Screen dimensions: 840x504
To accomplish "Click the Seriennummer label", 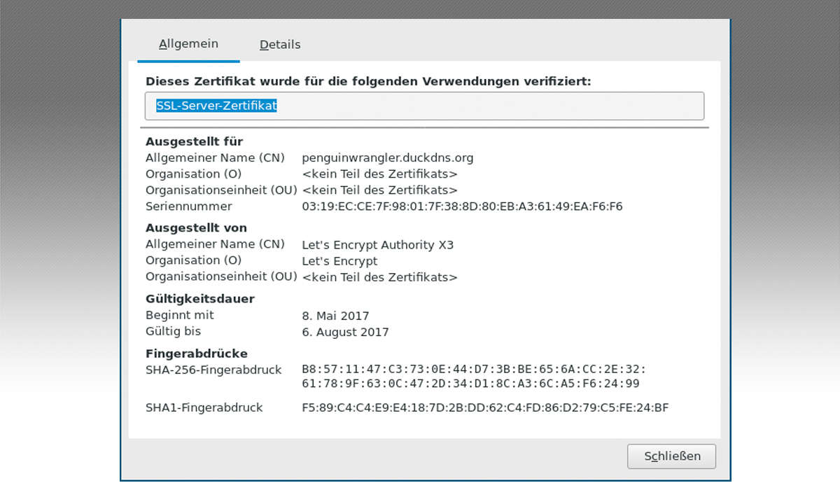I will (189, 206).
